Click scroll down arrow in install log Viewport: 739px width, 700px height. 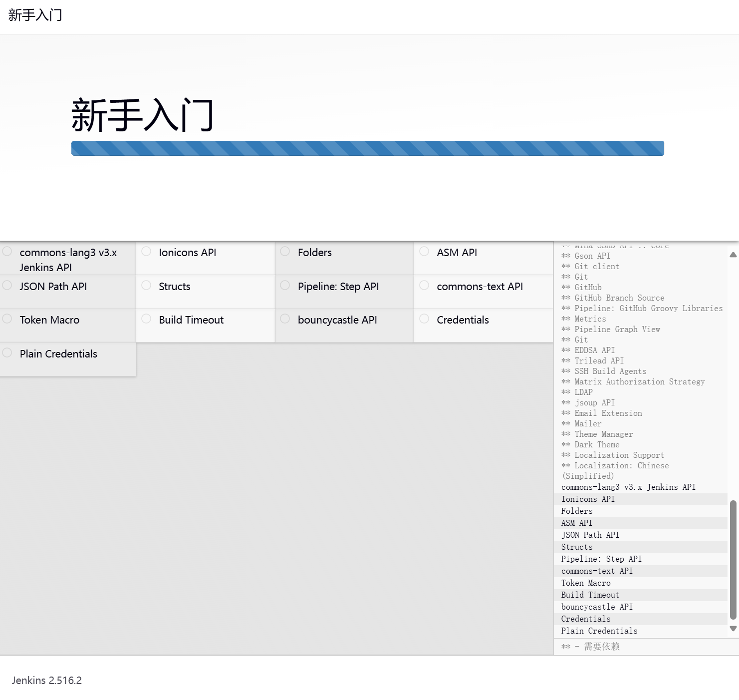coord(733,629)
